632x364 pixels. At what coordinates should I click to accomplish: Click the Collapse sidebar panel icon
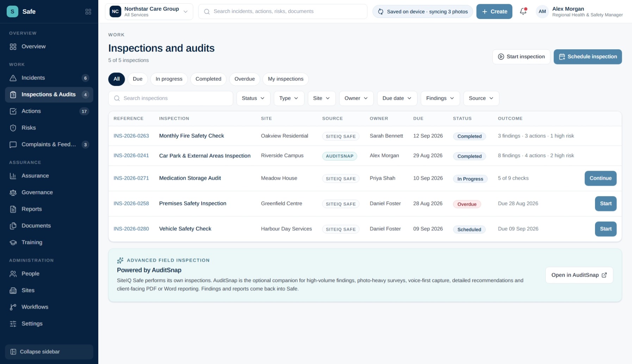[13, 352]
